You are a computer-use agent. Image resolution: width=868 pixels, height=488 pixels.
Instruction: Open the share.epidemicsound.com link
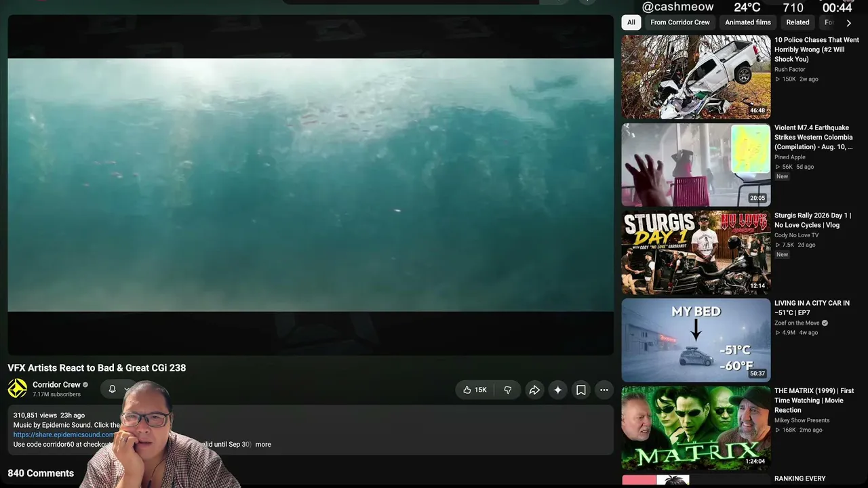click(x=64, y=434)
